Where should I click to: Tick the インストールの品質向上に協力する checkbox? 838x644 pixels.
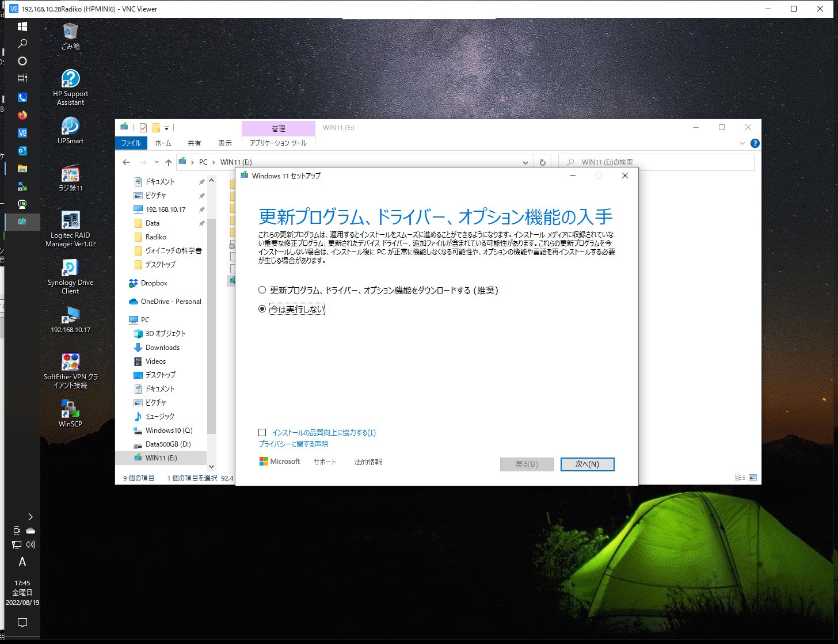(x=262, y=432)
